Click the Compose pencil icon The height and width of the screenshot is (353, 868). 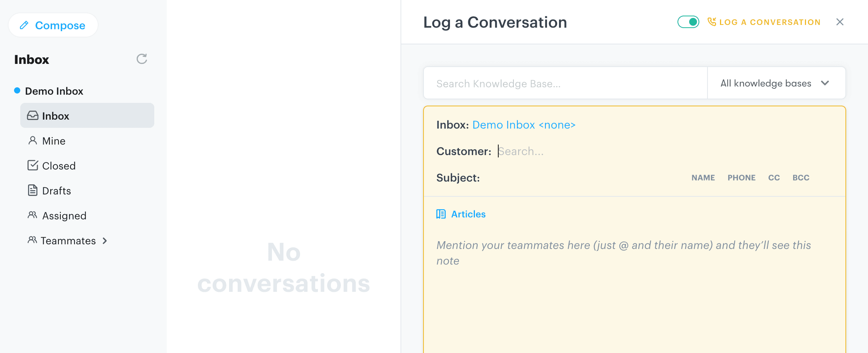click(x=24, y=25)
